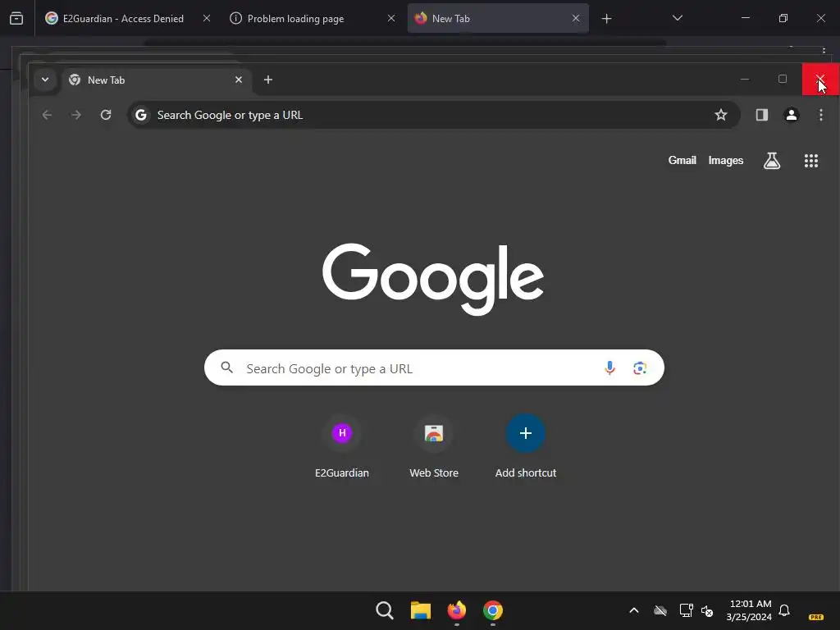The image size is (840, 630).
Task: Open File Explorer from taskbar
Action: coord(421,610)
